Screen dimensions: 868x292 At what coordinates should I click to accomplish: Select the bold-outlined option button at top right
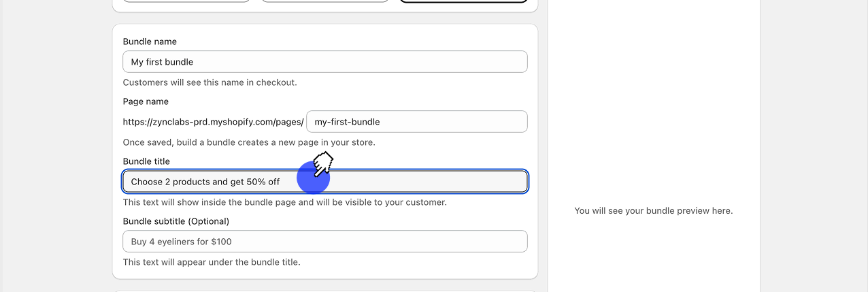point(463,1)
